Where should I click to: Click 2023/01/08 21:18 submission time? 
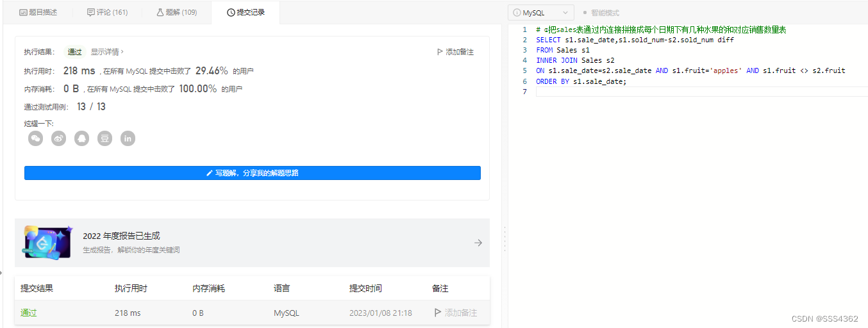point(381,313)
